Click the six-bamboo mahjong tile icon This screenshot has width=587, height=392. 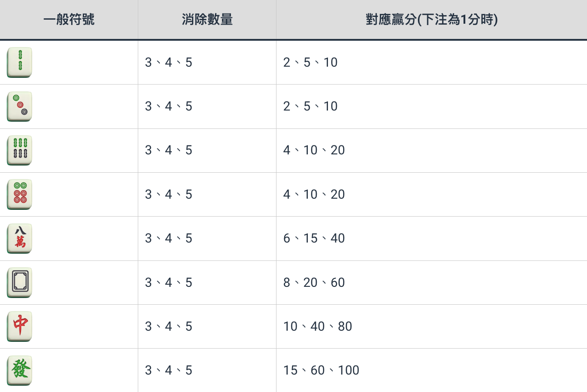[x=20, y=150]
